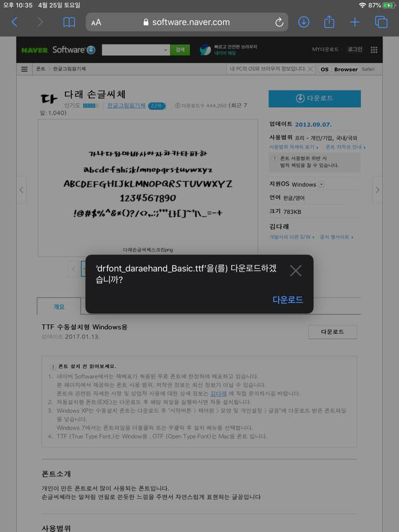
Task: Tap the software.naver.com address bar
Action: coord(187,22)
